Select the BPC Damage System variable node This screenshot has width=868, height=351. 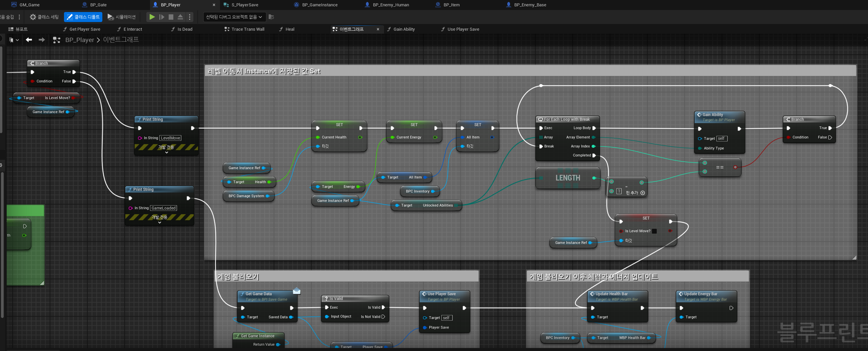pyautogui.click(x=249, y=196)
